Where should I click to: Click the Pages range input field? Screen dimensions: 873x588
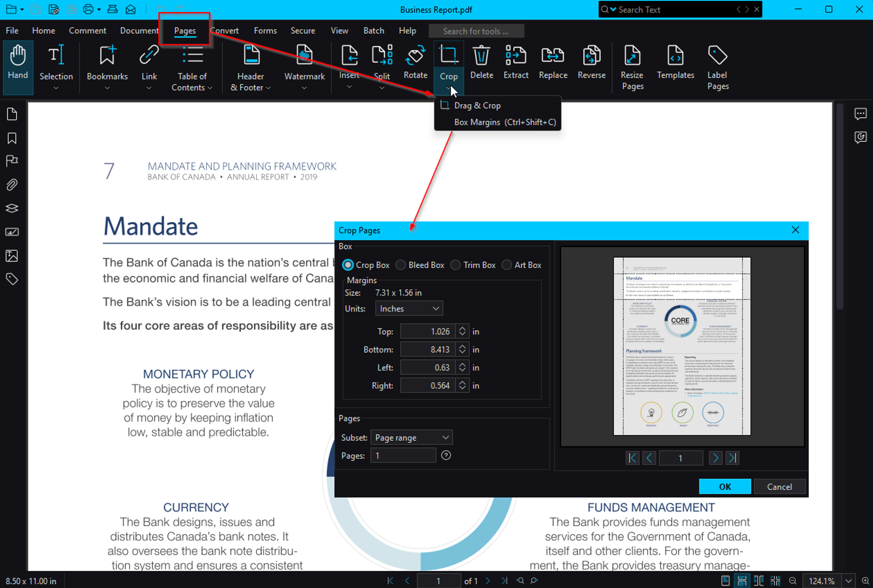click(403, 455)
